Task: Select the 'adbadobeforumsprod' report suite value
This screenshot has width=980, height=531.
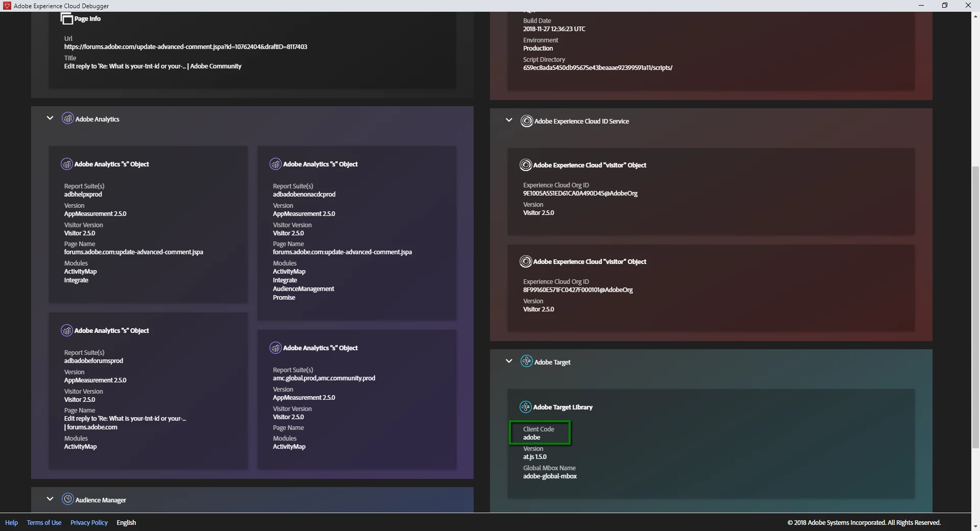Action: 93,361
